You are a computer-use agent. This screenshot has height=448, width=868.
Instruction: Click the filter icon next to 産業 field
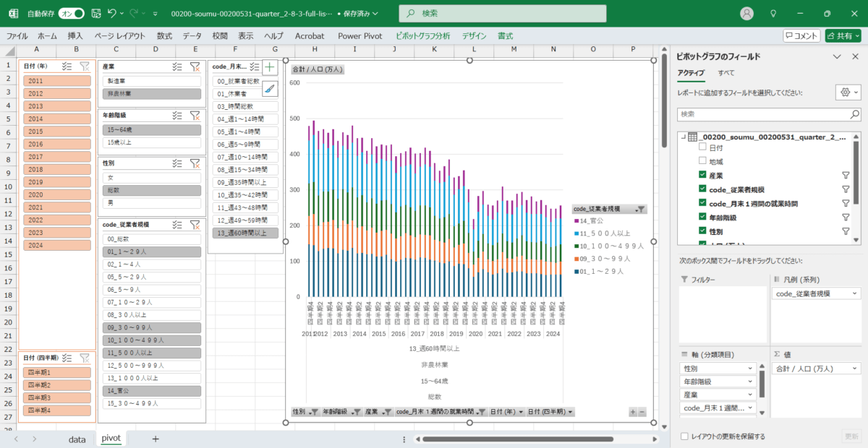[845, 176]
